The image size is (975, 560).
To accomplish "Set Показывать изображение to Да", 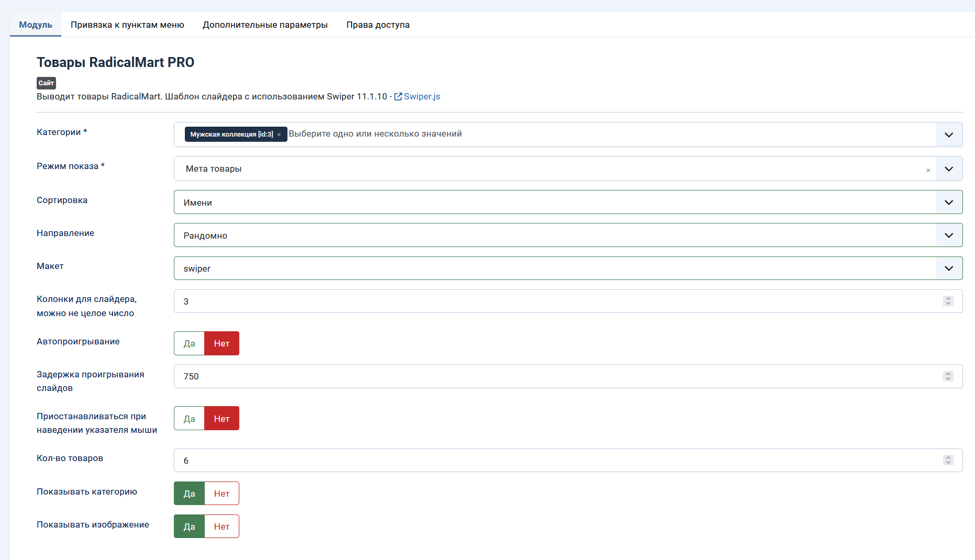I will click(x=189, y=526).
